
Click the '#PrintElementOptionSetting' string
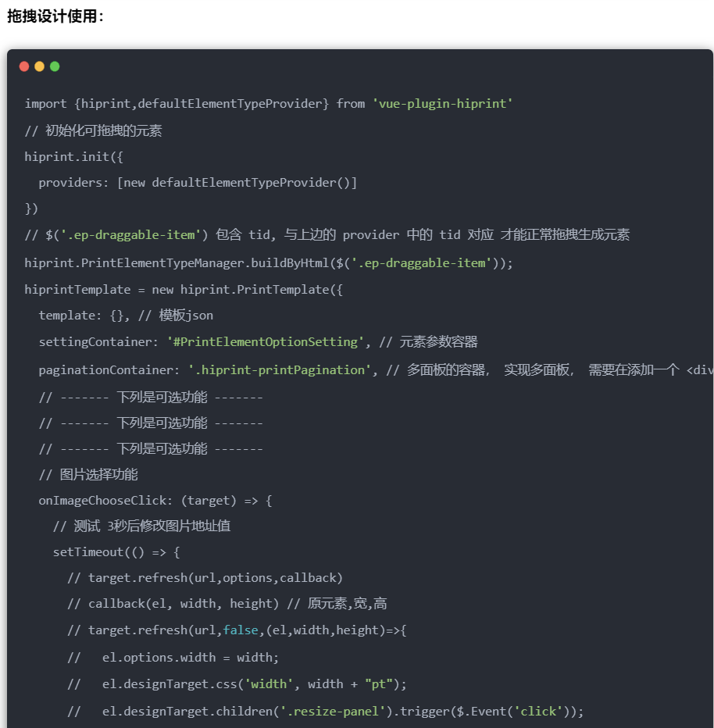[266, 342]
